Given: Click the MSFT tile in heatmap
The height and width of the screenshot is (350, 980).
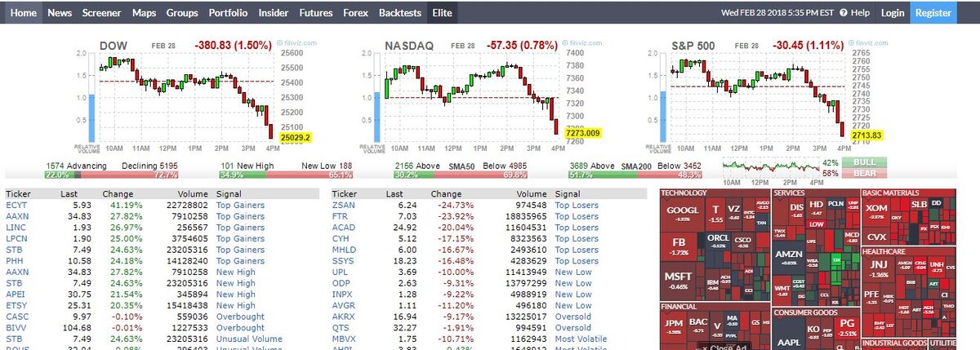Looking at the screenshot, I should click(678, 280).
